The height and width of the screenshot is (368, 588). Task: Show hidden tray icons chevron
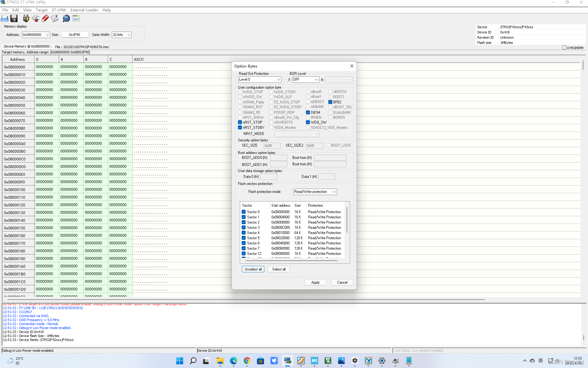pos(525,361)
